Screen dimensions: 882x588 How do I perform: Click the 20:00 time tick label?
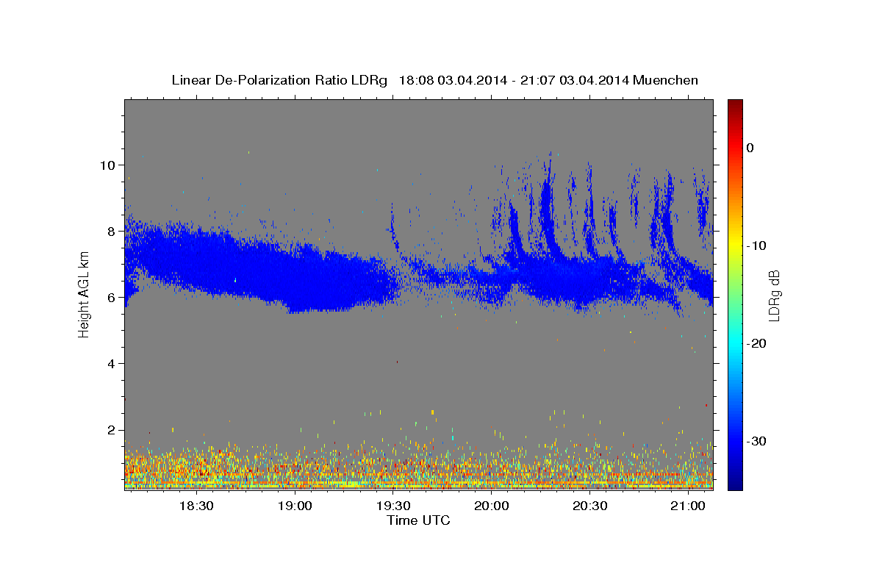click(492, 506)
